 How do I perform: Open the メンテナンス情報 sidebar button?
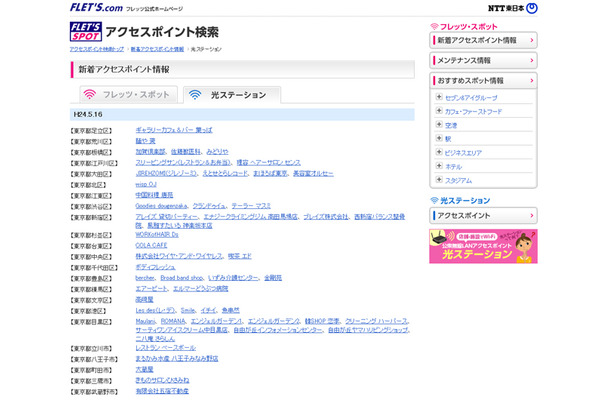point(483,60)
